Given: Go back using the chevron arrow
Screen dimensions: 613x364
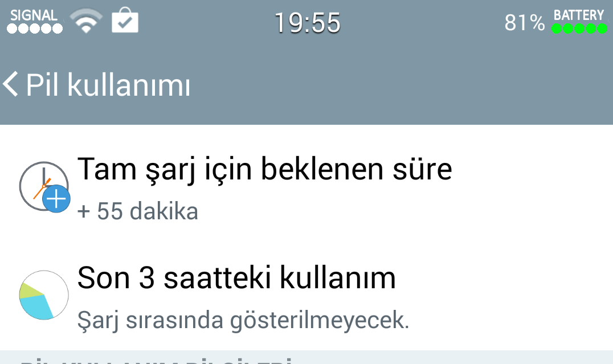Looking at the screenshot, I should [11, 84].
